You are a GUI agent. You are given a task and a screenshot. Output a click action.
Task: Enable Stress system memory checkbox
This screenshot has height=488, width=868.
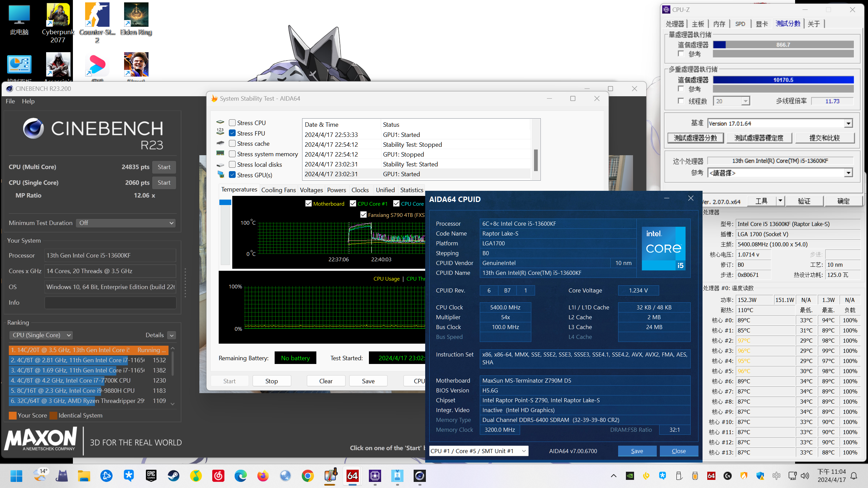(x=232, y=154)
